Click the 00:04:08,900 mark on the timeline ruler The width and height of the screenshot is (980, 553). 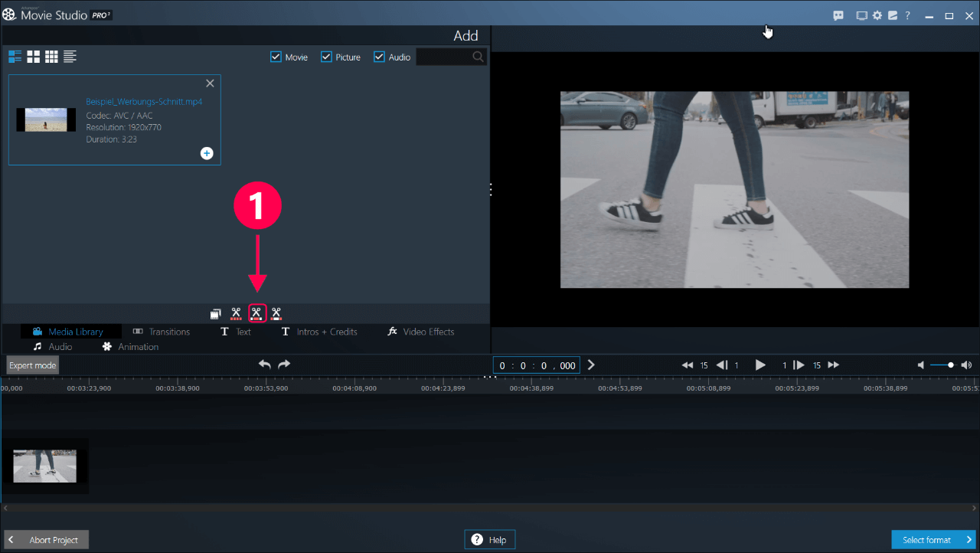[354, 388]
